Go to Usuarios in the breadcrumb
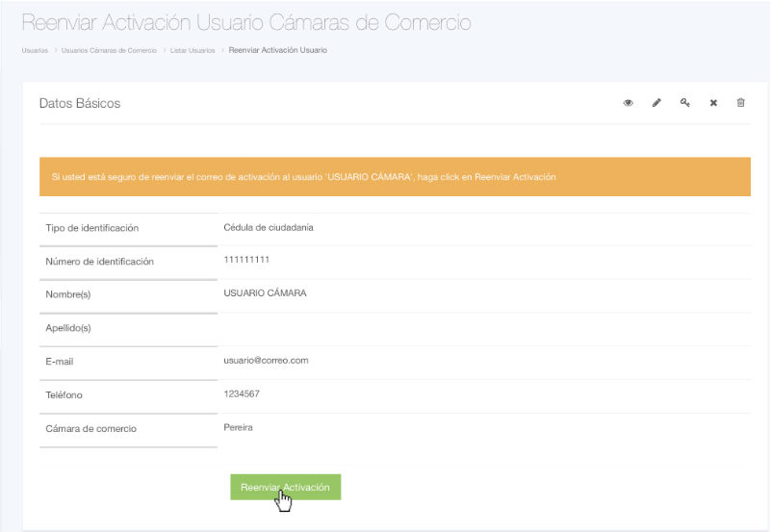Image resolution: width=770 pixels, height=532 pixels. (35, 50)
